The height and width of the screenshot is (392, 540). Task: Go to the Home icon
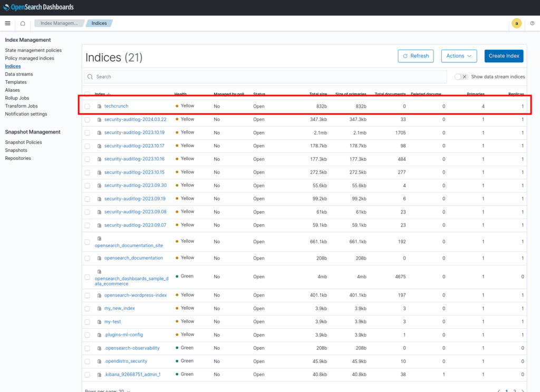(x=23, y=23)
